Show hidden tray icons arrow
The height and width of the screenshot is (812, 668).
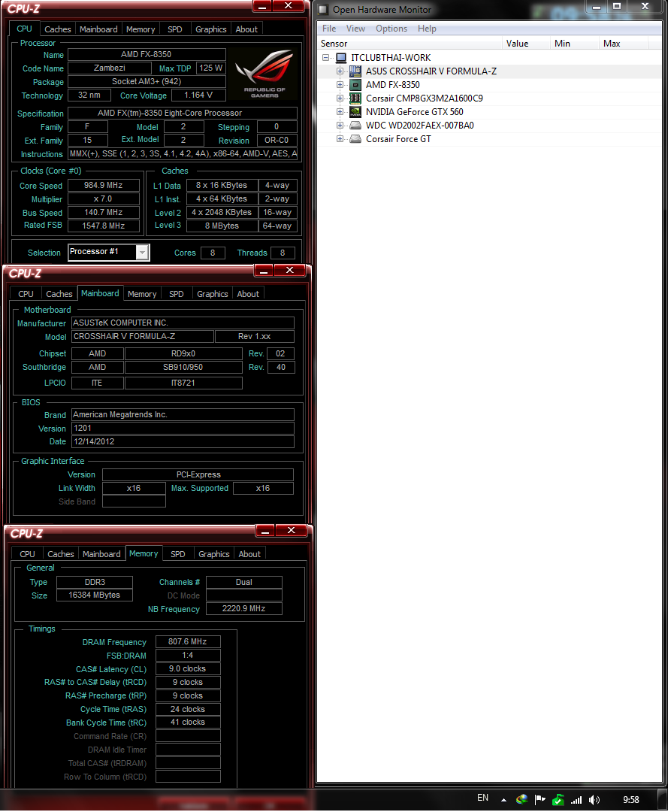[503, 800]
